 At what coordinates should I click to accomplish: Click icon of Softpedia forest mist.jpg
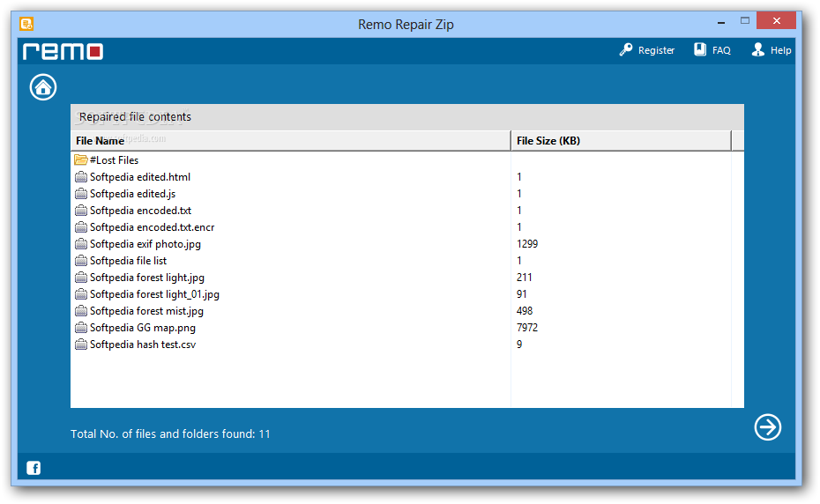[80, 311]
